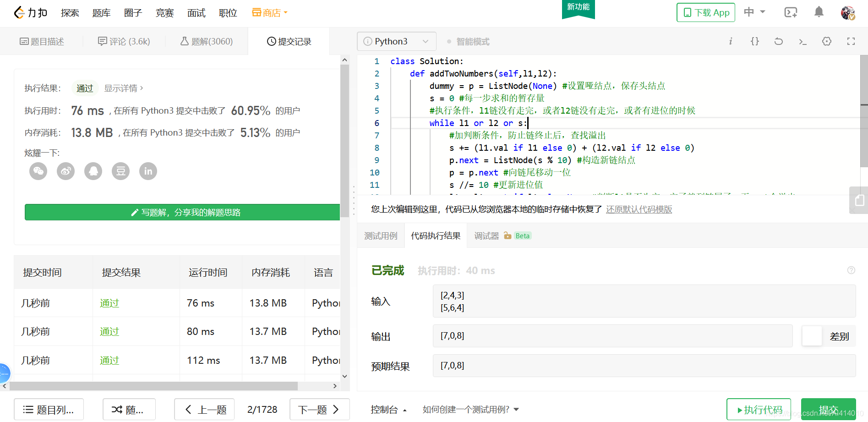Viewport: 868px width, 422px height.
Task: Toggle 智能模式 smart mode
Action: 468,42
